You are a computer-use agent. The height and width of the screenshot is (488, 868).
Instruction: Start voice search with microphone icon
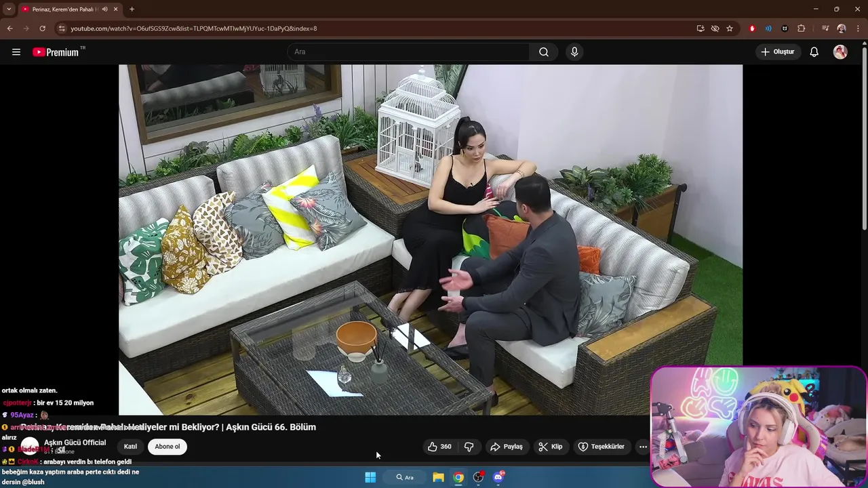point(574,52)
